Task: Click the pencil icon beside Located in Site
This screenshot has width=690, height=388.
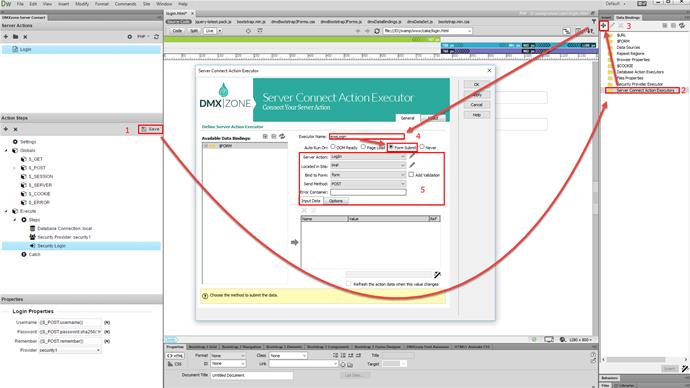Action: (412, 165)
